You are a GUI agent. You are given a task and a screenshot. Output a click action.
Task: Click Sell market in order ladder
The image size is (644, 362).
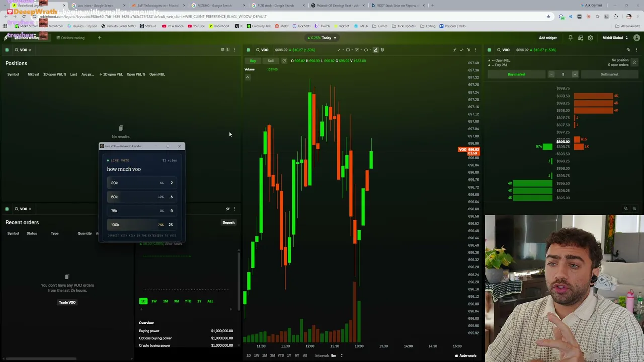[609, 74]
